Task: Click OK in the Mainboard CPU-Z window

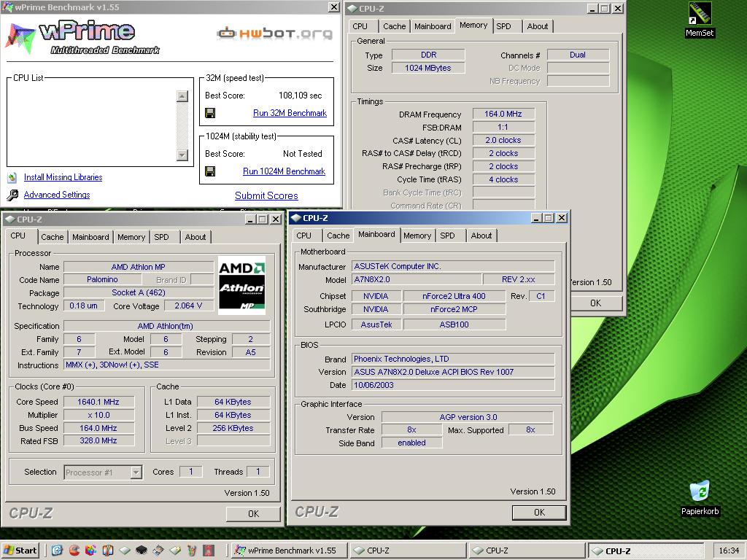Action: [x=539, y=513]
